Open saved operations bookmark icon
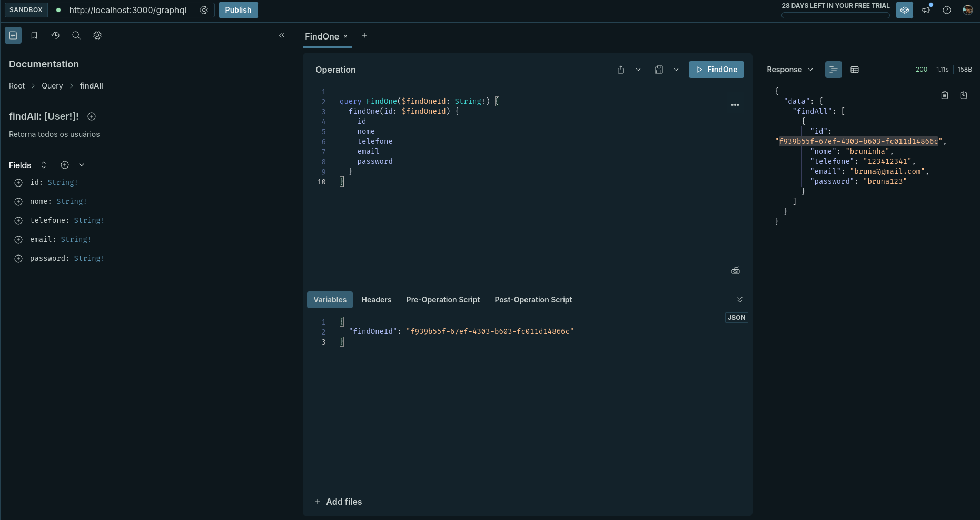This screenshot has width=980, height=520. [x=34, y=35]
